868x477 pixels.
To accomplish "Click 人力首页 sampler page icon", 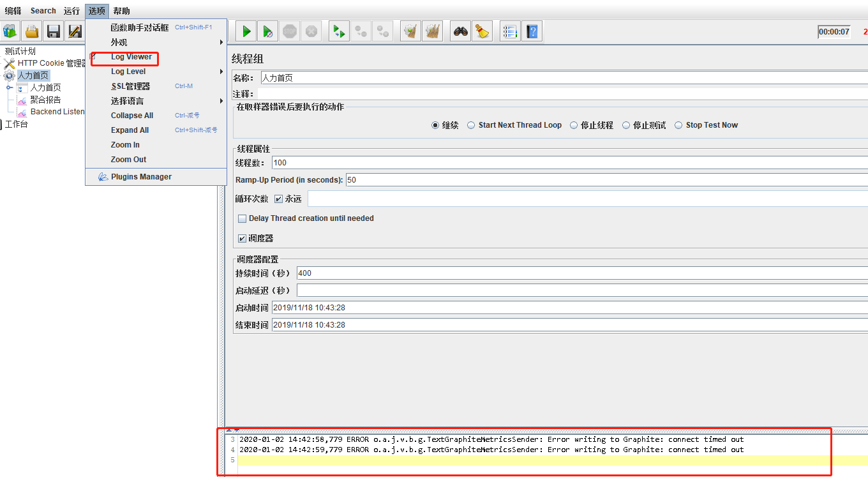I will point(22,88).
